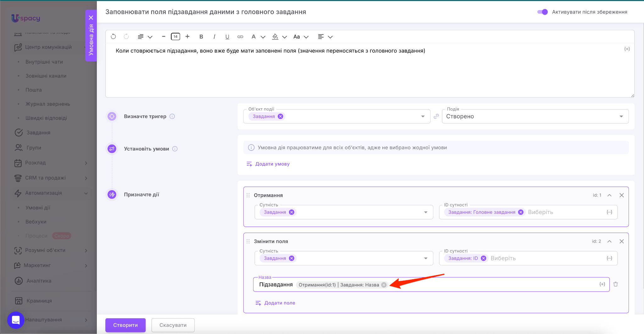Open the highlight color picker dropdown

(285, 37)
